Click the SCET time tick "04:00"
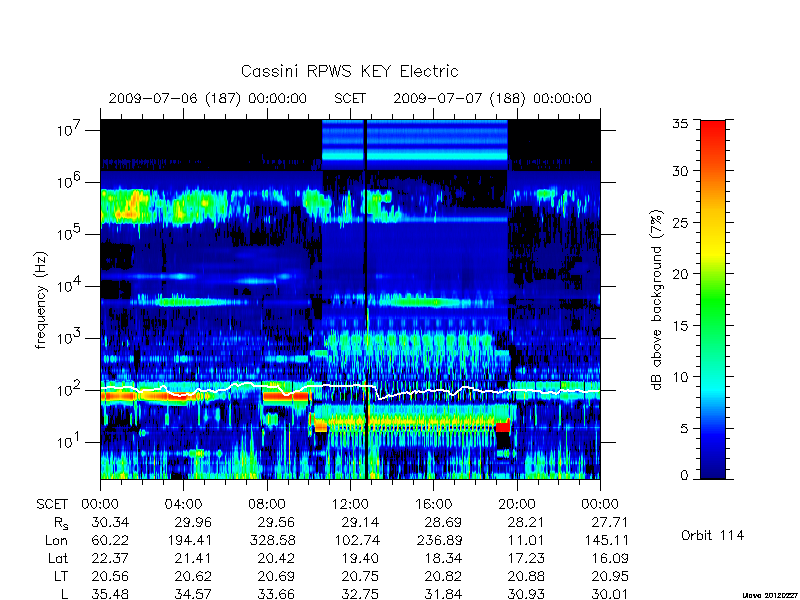The width and height of the screenshot is (800, 600). (x=183, y=504)
